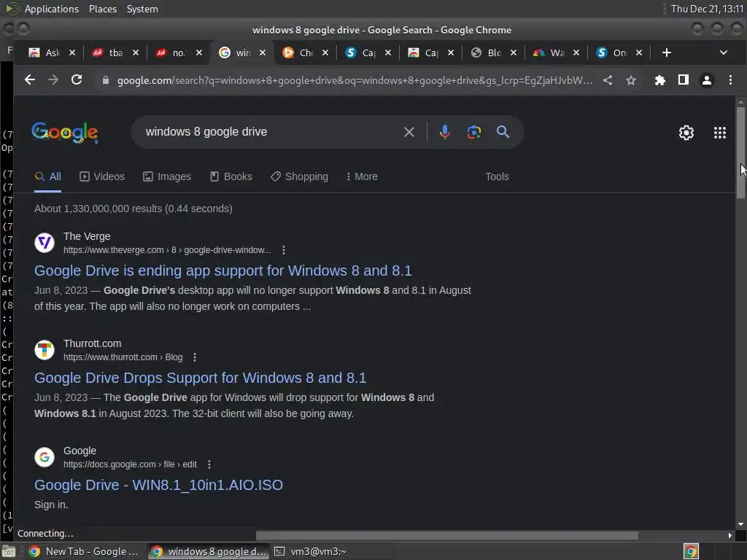
Task: Click the horizontal scrollbar thumb
Action: [446, 535]
